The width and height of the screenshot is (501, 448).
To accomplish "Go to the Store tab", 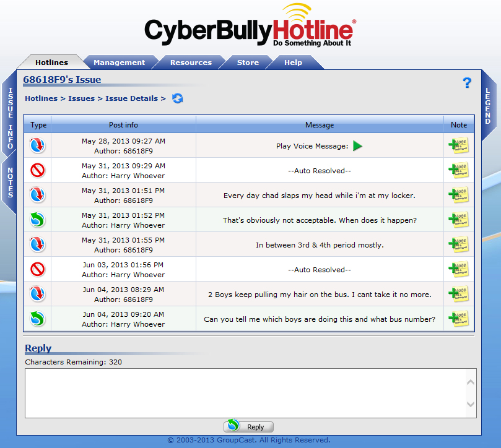I will click(248, 62).
